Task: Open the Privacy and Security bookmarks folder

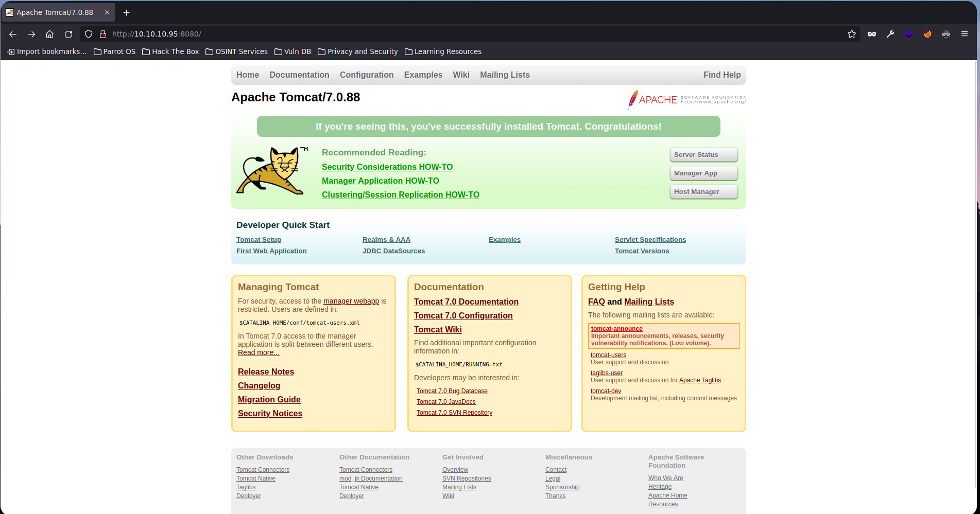Action: 357,51
